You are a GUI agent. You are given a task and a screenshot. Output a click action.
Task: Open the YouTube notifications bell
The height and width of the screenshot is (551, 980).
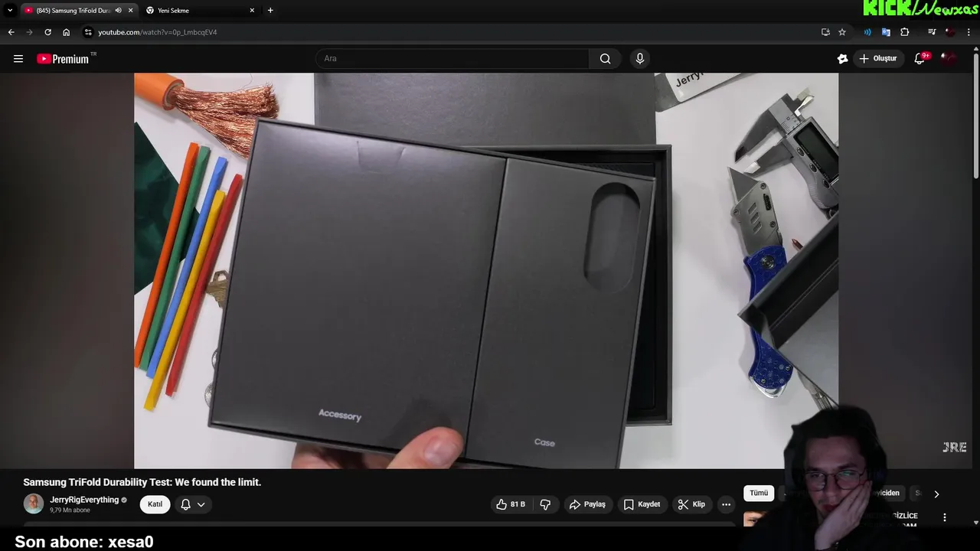coord(920,59)
